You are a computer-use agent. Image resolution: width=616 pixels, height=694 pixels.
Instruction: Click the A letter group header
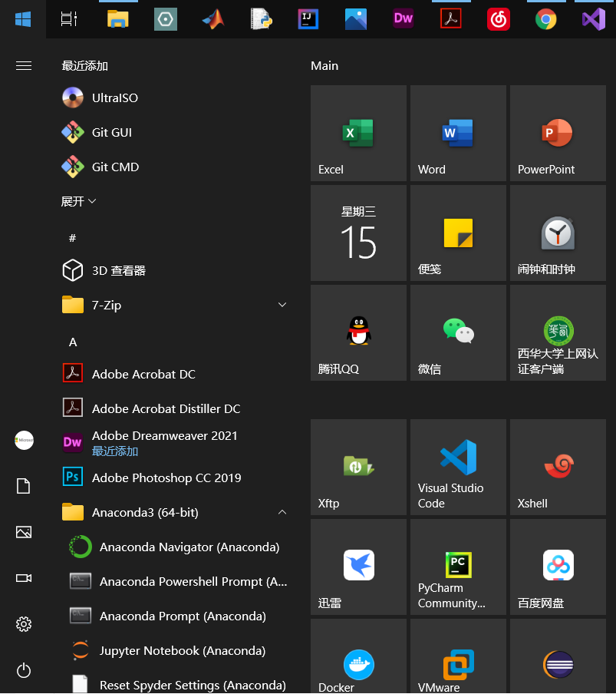pos(73,342)
